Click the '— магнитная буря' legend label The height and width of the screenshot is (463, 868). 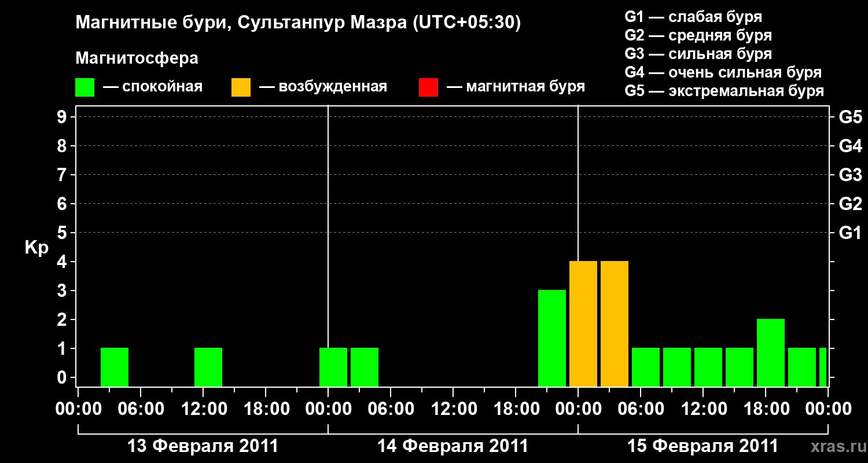pyautogui.click(x=516, y=87)
